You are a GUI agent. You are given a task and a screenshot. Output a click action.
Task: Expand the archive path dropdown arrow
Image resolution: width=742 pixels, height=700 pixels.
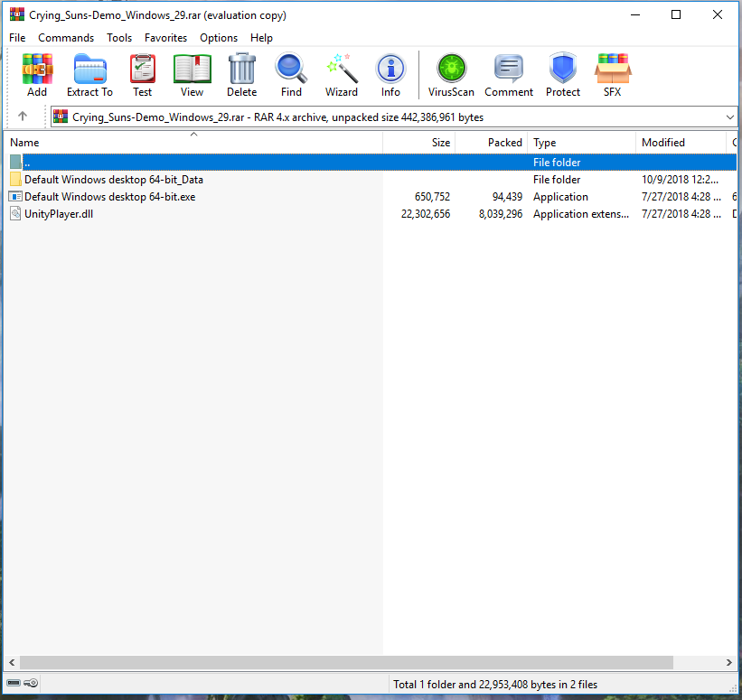[729, 117]
